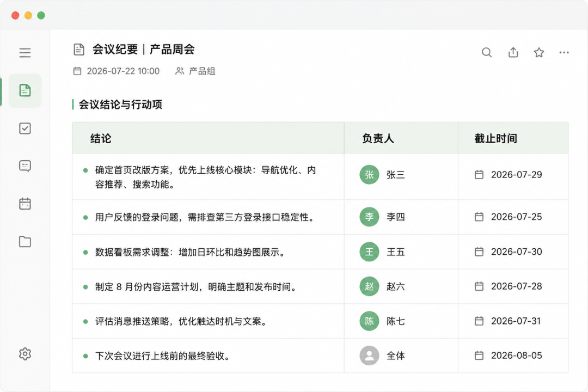Star this document as favorite
This screenshot has width=588, height=392.
[539, 52]
